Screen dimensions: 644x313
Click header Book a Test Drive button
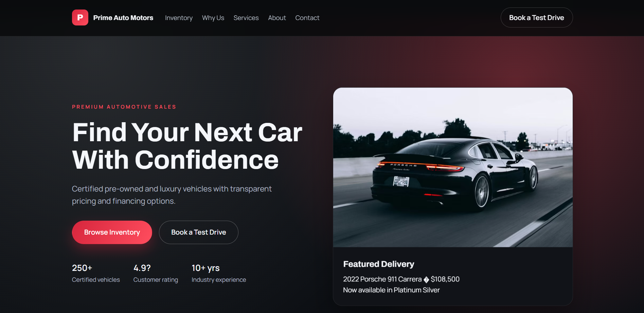coord(536,18)
